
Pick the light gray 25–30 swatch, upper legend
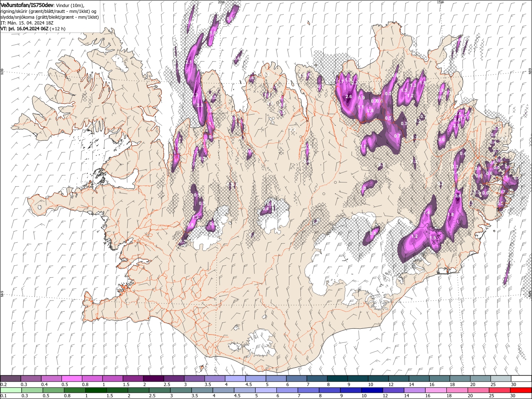pos(501,379)
